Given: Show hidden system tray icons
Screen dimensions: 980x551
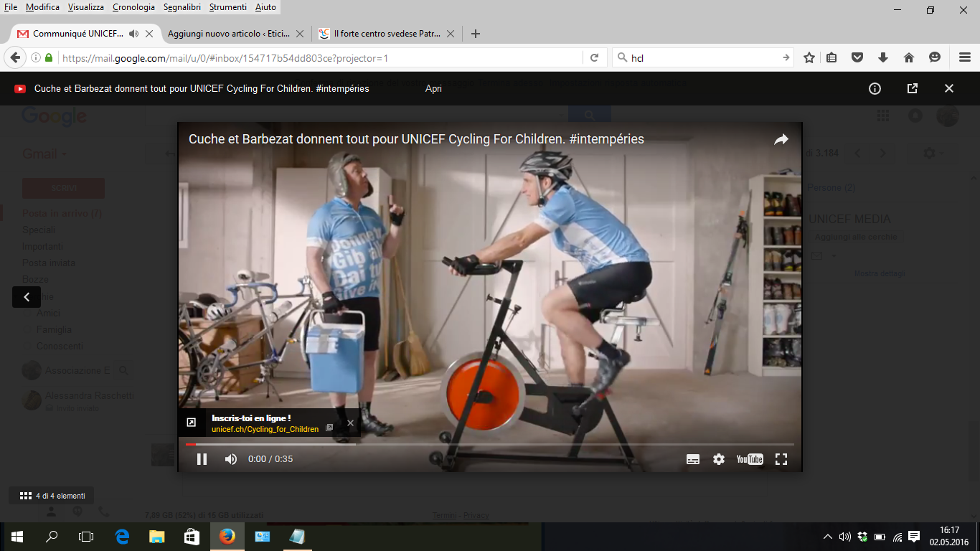Looking at the screenshot, I should (x=828, y=537).
